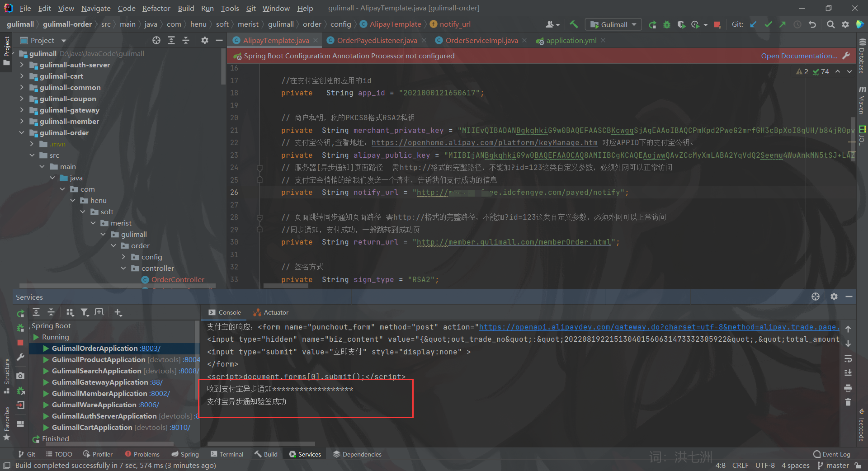
Task: Collapse all icon in Project panel header
Action: click(186, 40)
